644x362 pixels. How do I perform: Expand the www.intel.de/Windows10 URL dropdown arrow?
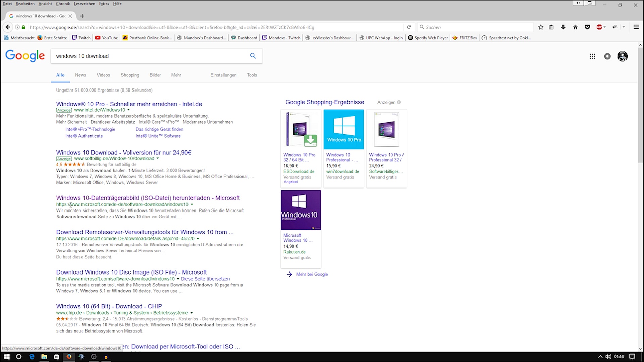pos(128,110)
